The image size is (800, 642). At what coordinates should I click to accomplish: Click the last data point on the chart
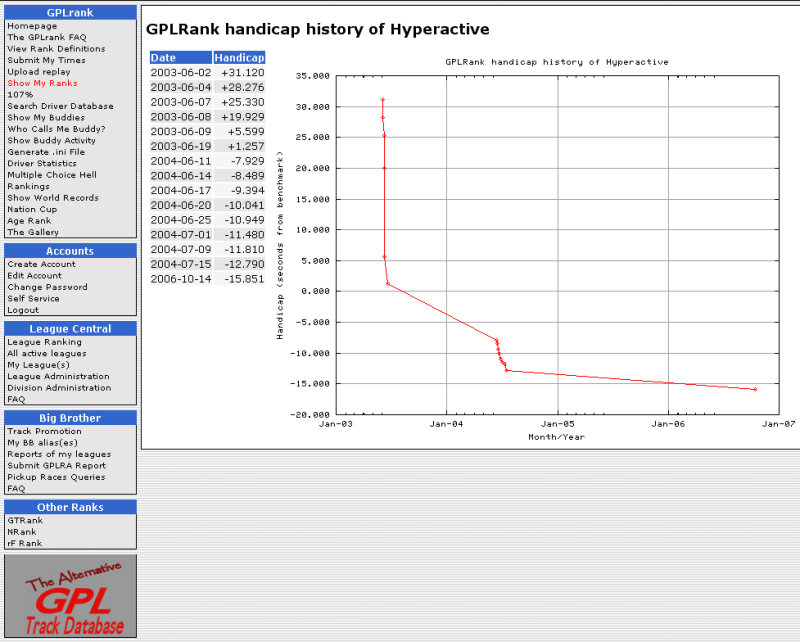pyautogui.click(x=755, y=389)
